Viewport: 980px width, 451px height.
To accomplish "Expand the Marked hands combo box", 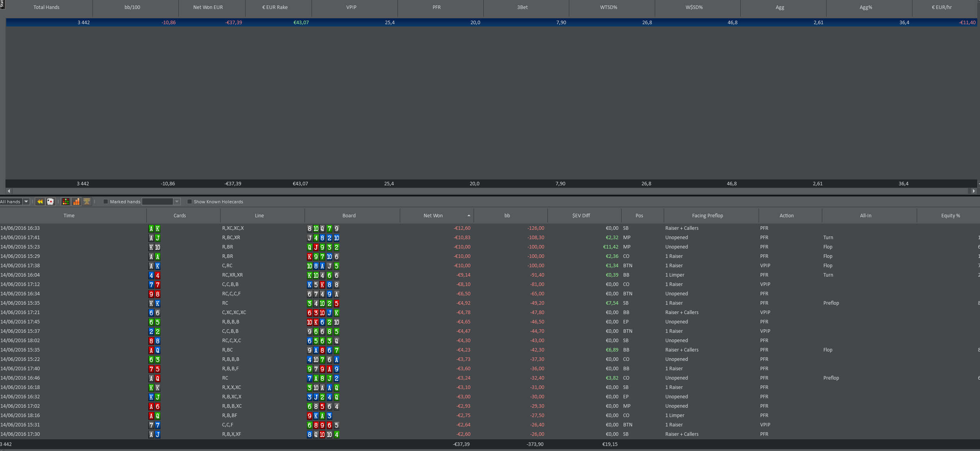I will [177, 202].
